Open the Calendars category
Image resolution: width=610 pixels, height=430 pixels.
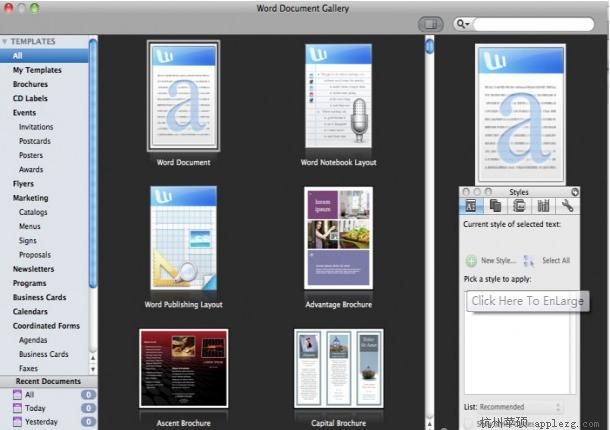click(x=30, y=311)
